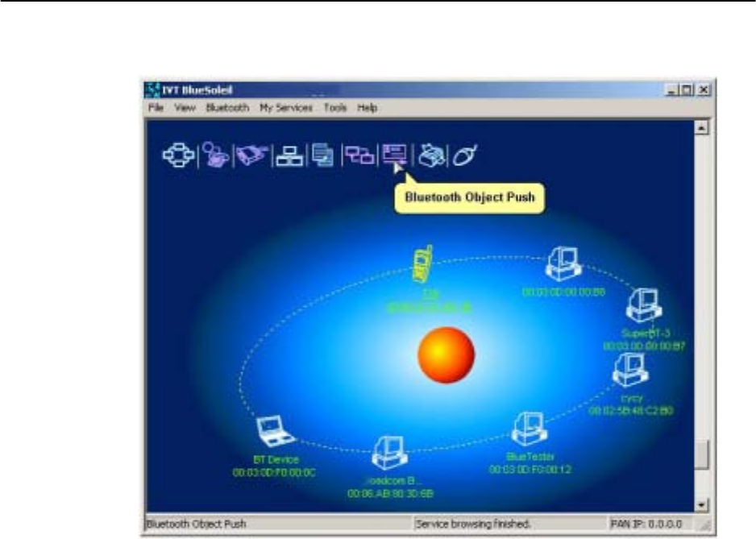Click status bar text Service browsing finished
756x539 pixels.
(473, 524)
